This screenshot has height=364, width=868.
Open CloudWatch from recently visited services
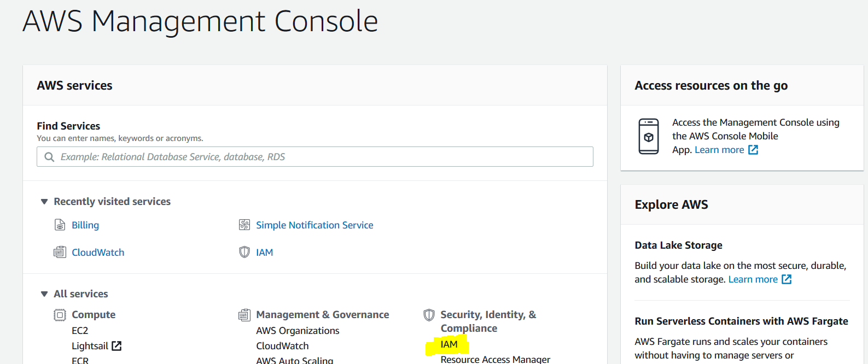coord(98,253)
